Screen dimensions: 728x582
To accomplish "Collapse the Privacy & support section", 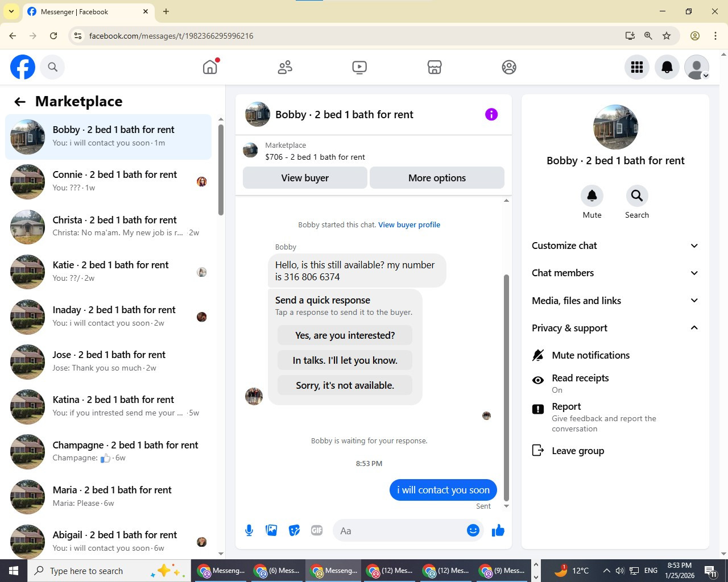I will [x=615, y=328].
